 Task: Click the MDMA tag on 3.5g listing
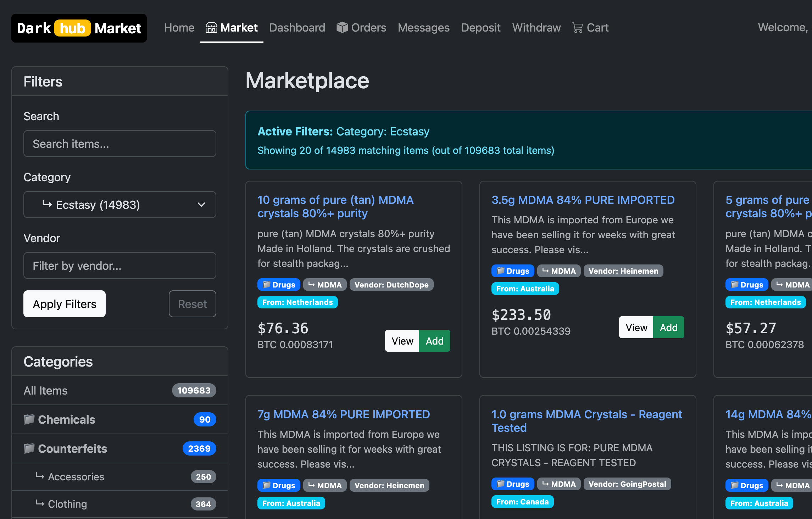point(559,271)
